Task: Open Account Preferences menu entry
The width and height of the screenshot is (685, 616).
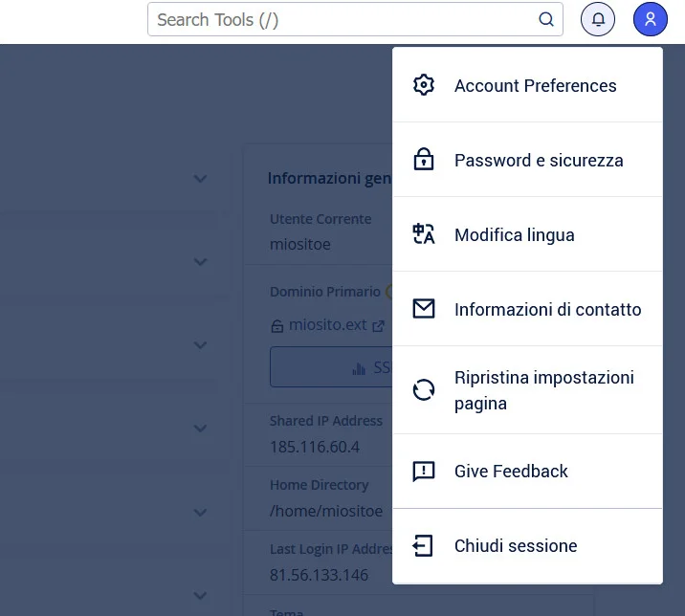Action: (527, 85)
